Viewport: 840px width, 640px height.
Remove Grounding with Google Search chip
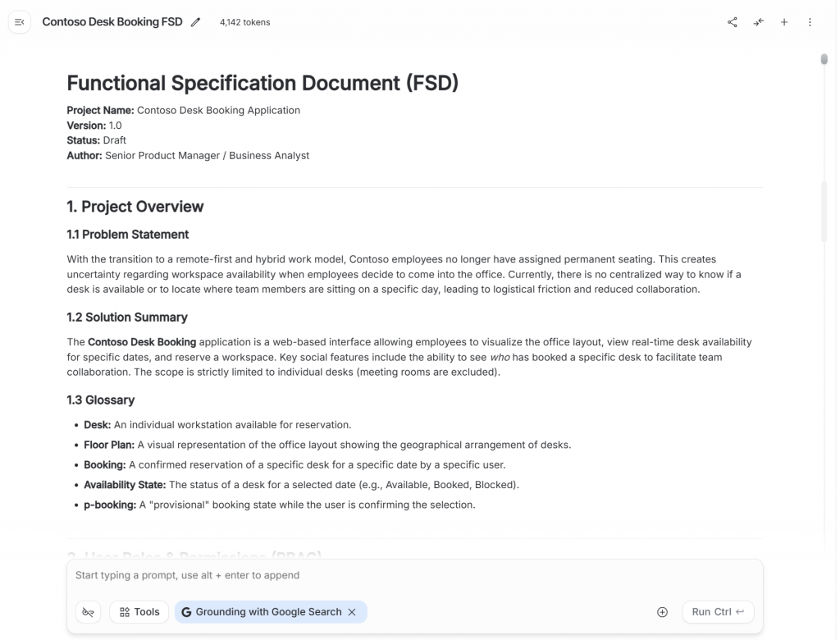352,612
